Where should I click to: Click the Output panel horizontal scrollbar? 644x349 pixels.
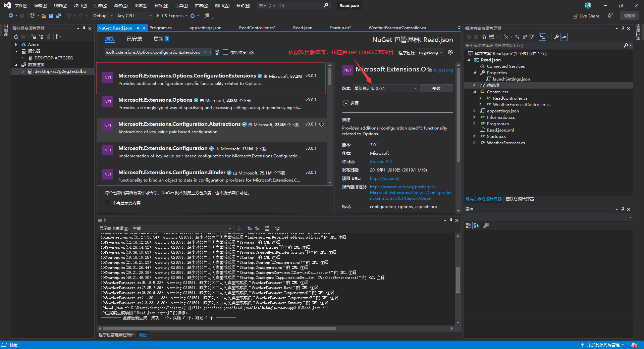click(219, 328)
